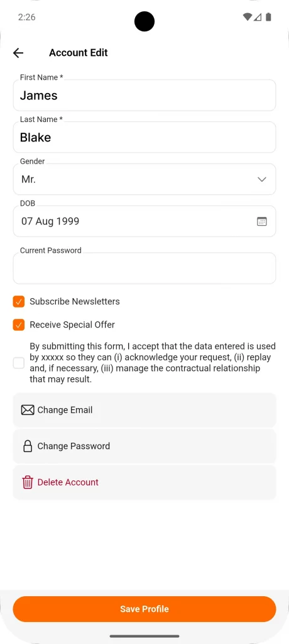
Task: Expand the Gender dropdown chevron
Action: (x=262, y=179)
